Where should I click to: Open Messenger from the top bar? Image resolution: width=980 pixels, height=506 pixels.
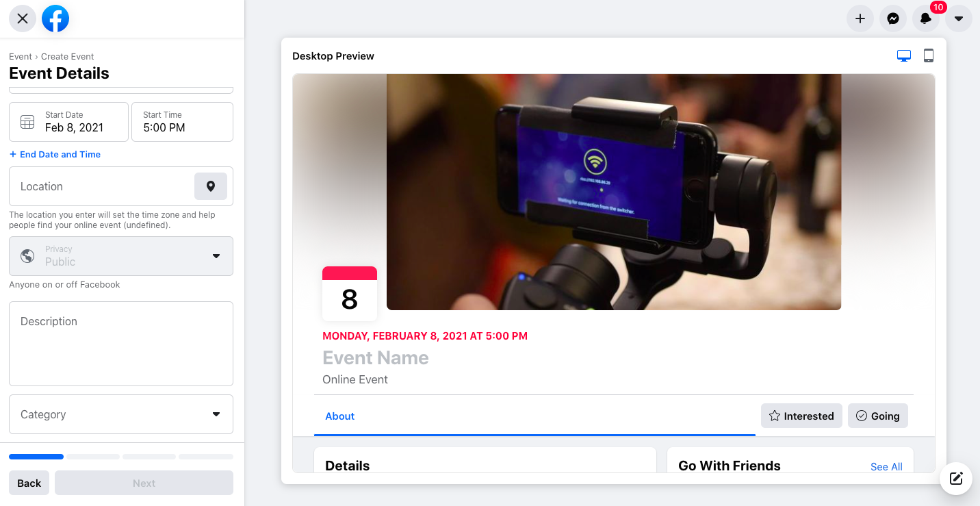pyautogui.click(x=893, y=18)
